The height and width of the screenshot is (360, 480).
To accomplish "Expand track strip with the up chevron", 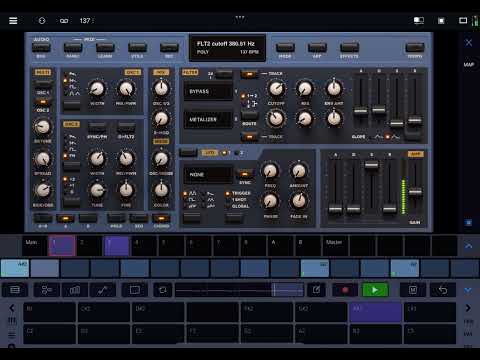I will pyautogui.click(x=468, y=246).
